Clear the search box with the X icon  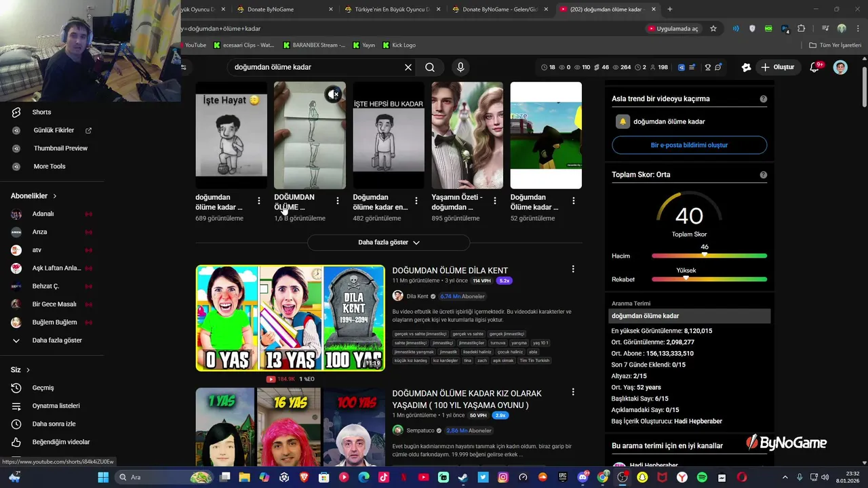point(408,67)
